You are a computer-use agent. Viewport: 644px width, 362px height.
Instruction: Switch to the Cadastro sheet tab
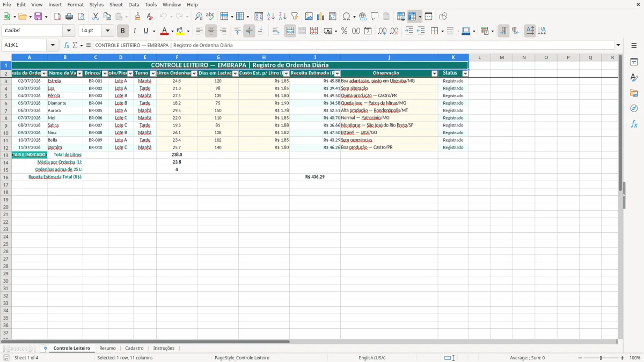[134, 348]
